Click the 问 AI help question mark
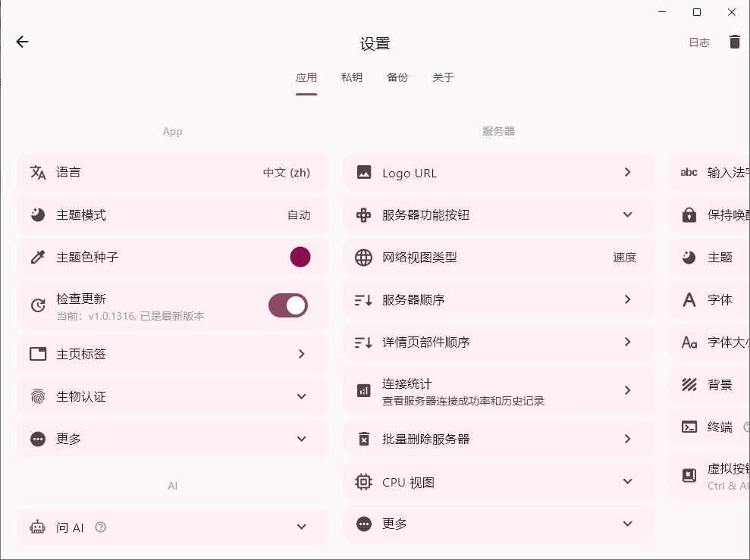Viewport: 750px width, 560px height. pos(101,527)
